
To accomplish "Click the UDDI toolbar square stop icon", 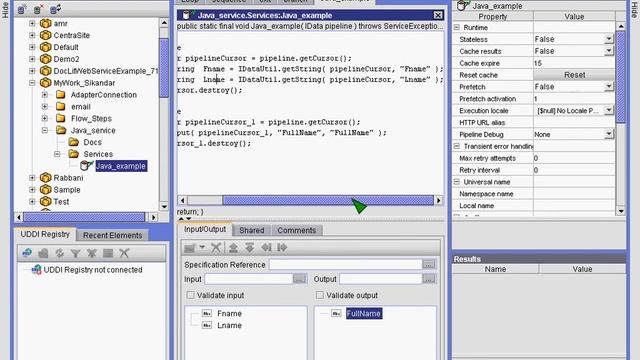I will [108, 253].
